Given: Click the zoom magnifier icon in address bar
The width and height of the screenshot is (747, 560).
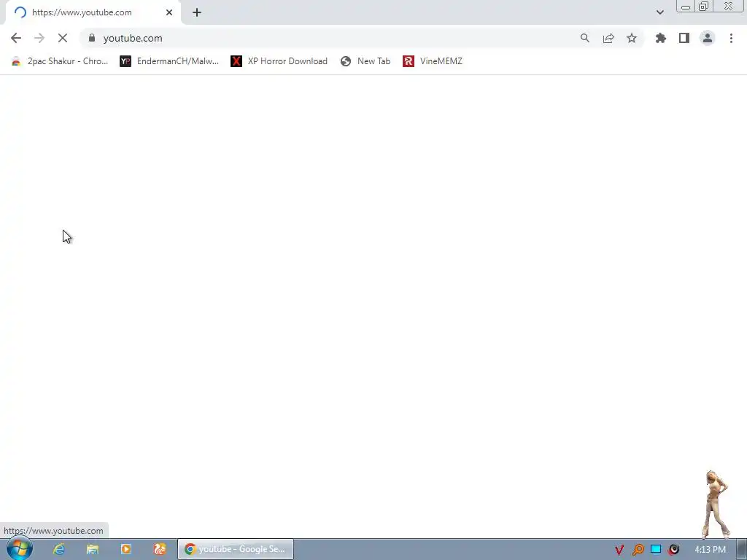Looking at the screenshot, I should point(584,38).
